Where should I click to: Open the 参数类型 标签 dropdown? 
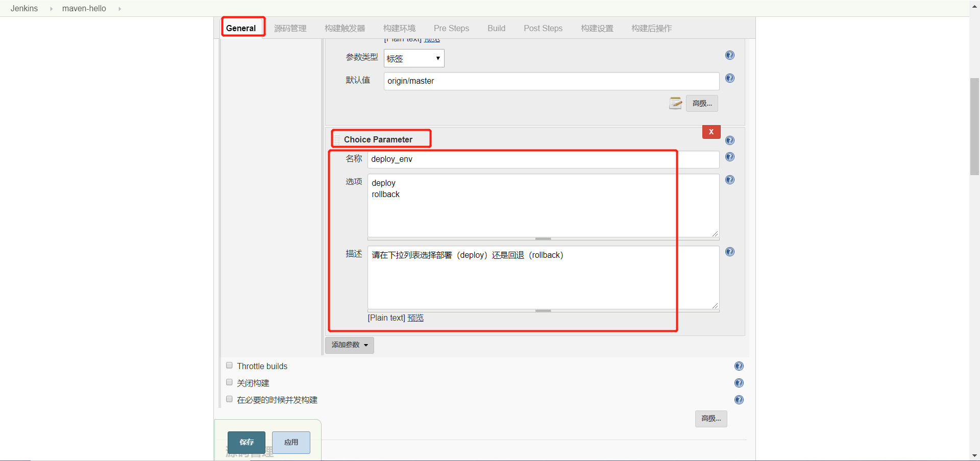coord(414,58)
